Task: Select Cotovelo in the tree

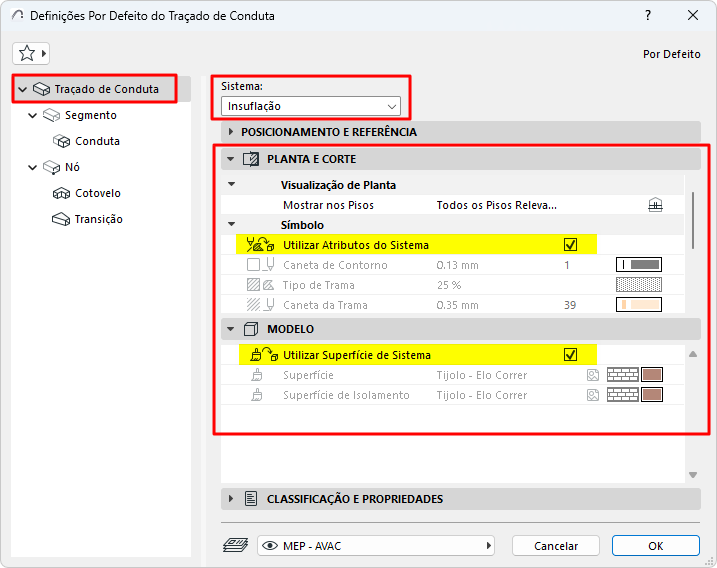Action: pyautogui.click(x=98, y=193)
